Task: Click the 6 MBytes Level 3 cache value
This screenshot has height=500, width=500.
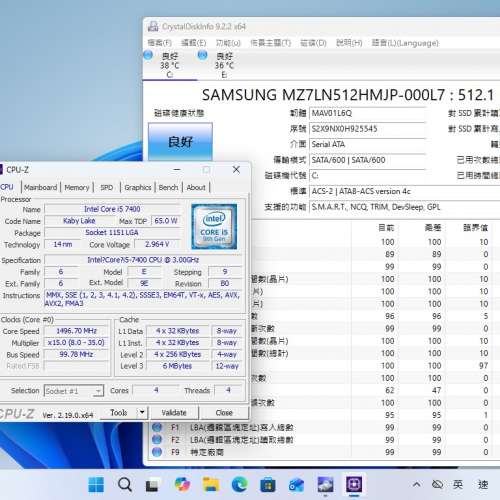Action: click(x=177, y=366)
